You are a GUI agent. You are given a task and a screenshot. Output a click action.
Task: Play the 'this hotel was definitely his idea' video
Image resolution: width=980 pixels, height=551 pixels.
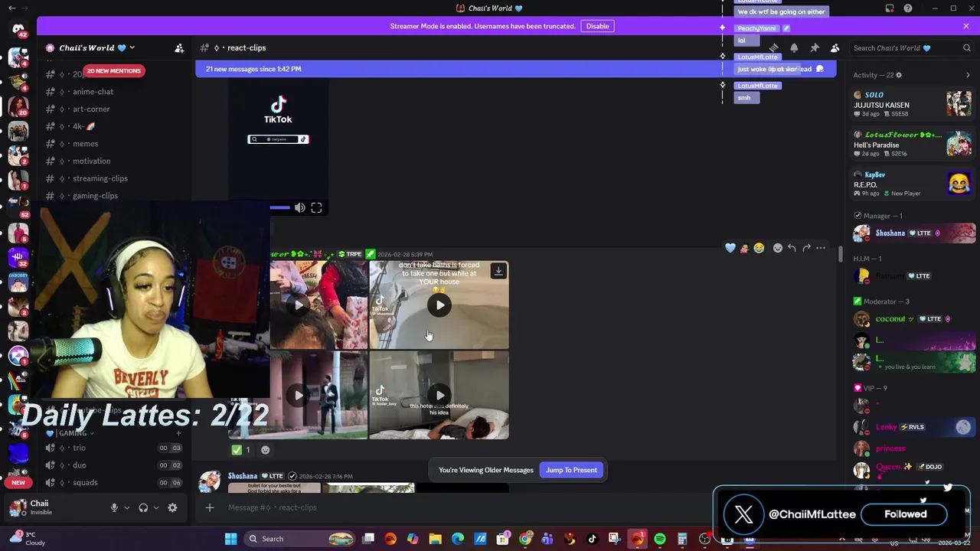[439, 396]
